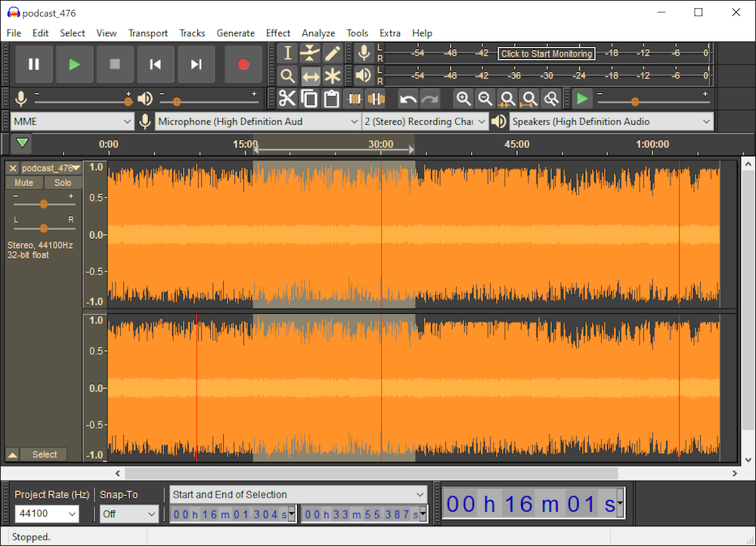The image size is (756, 546).
Task: Open the Tracks menu
Action: [192, 33]
